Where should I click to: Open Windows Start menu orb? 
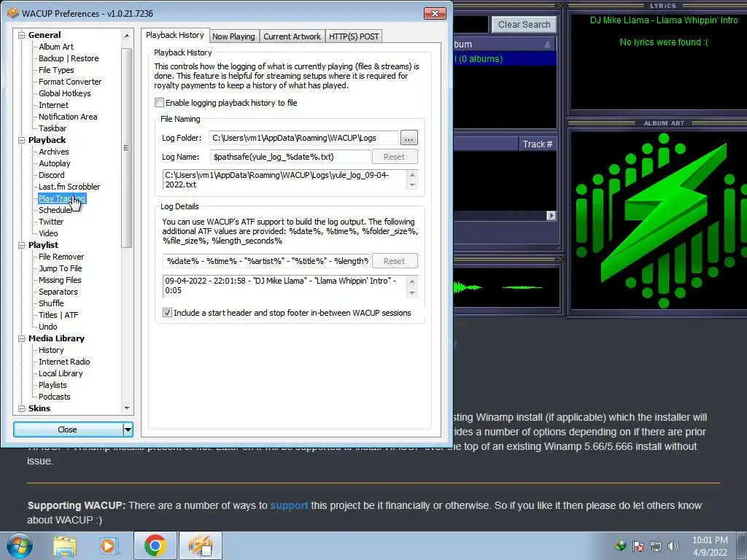19,545
